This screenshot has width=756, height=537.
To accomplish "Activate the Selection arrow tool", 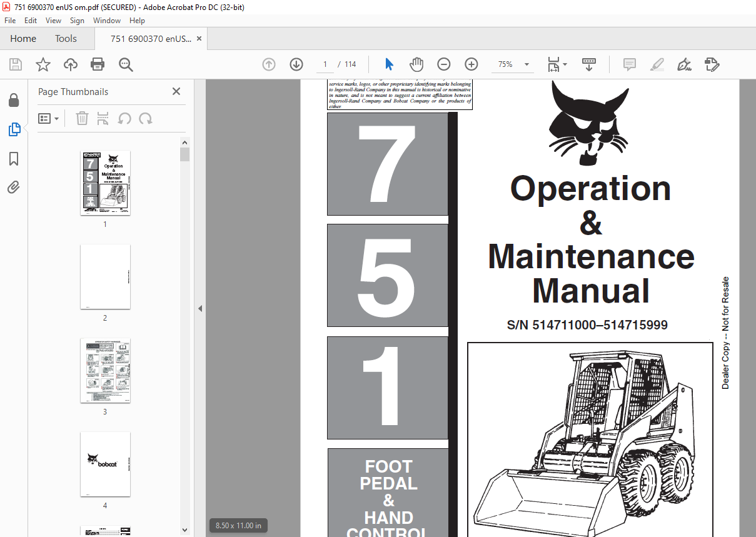I will [389, 64].
